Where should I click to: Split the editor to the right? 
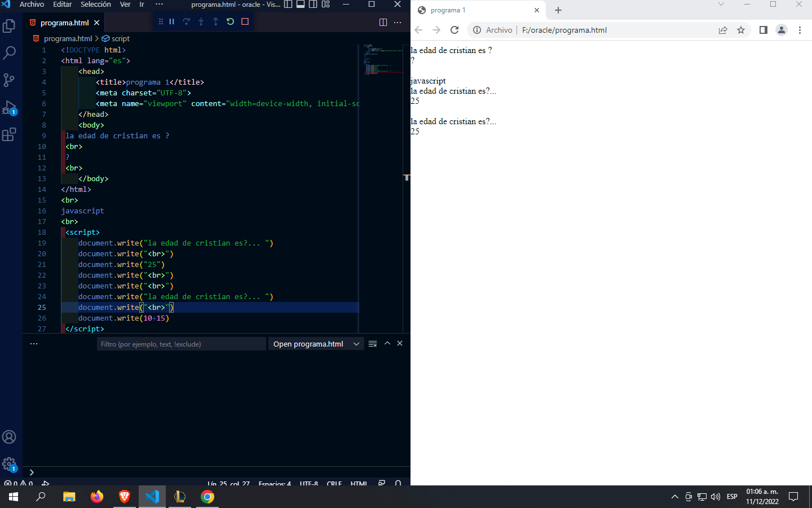(x=383, y=23)
